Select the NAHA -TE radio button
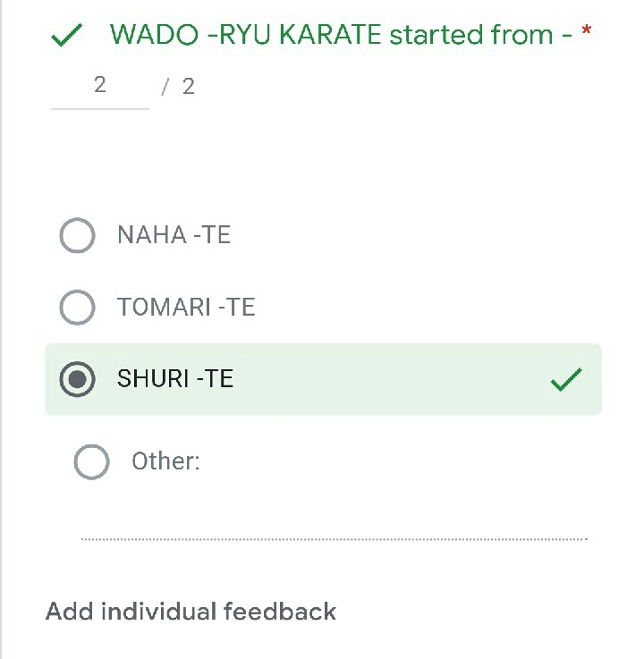 click(77, 236)
